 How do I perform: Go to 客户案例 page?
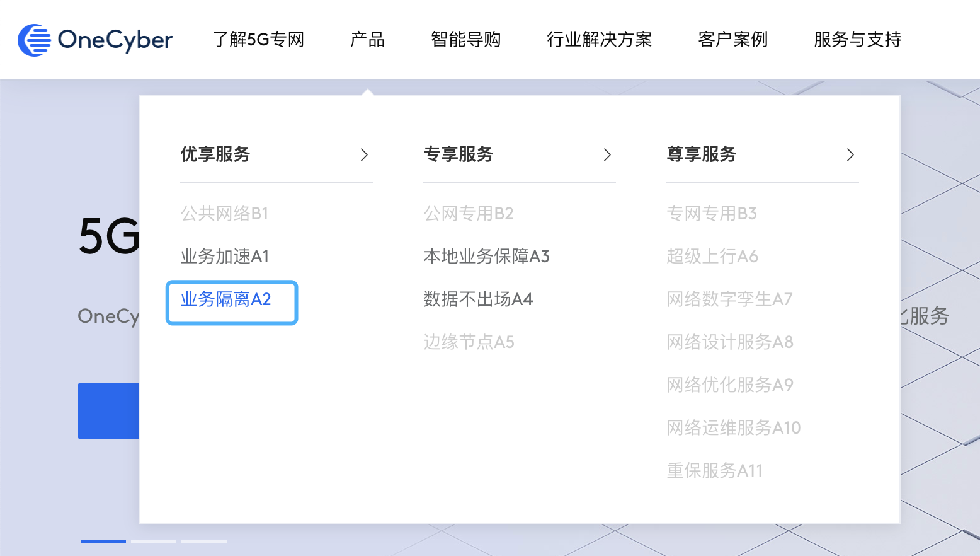point(732,40)
